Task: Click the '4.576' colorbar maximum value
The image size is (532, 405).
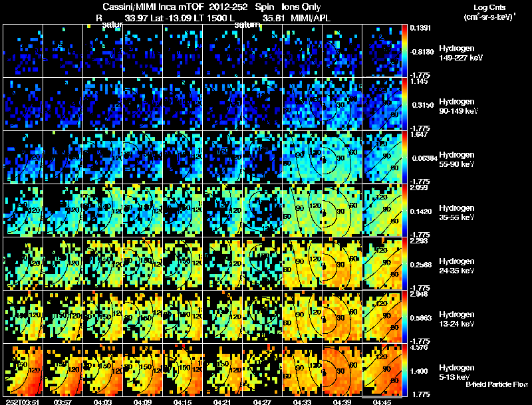Action: click(419, 347)
